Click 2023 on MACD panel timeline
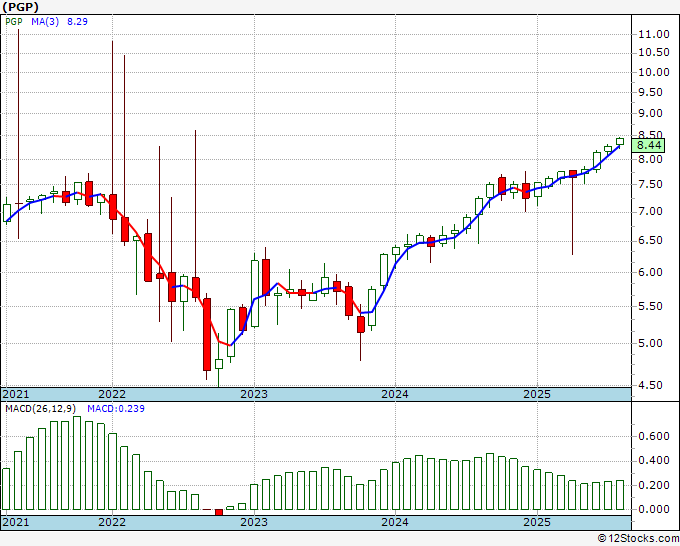 click(254, 522)
